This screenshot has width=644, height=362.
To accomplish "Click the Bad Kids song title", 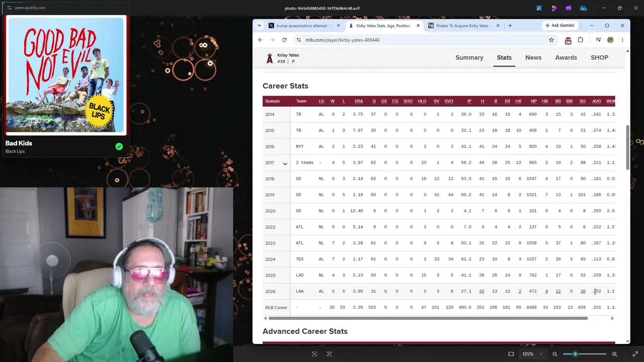I will click(19, 143).
